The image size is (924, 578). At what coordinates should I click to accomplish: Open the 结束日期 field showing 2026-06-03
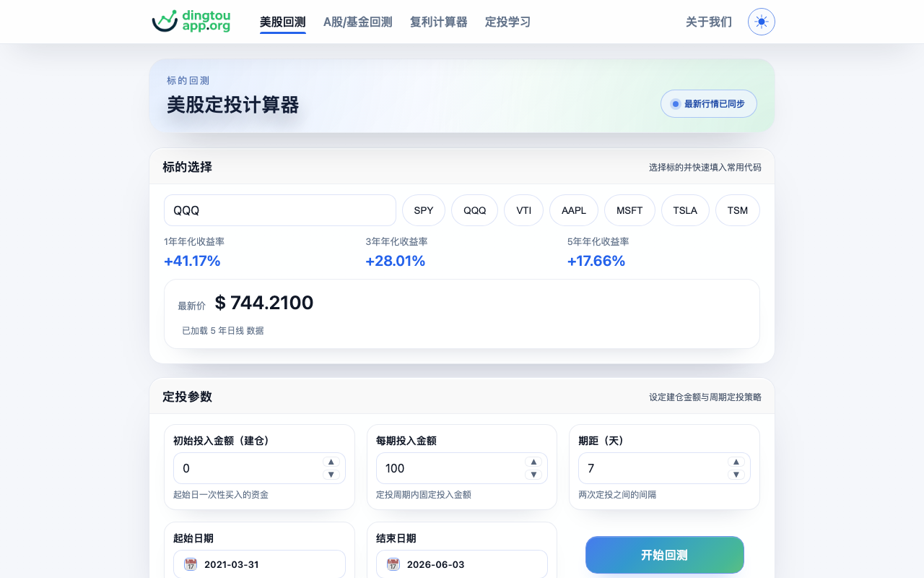click(x=462, y=564)
